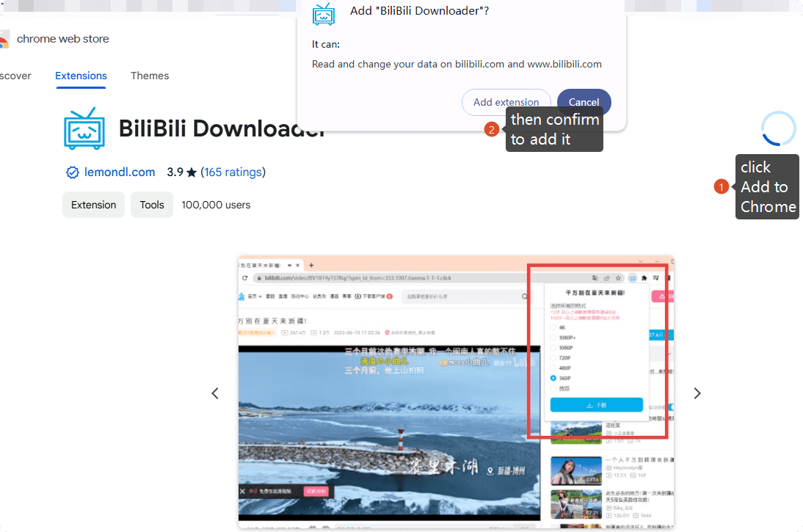Viewport: 803px width, 532px height.
Task: Switch to the Themes tab
Action: [x=150, y=76]
